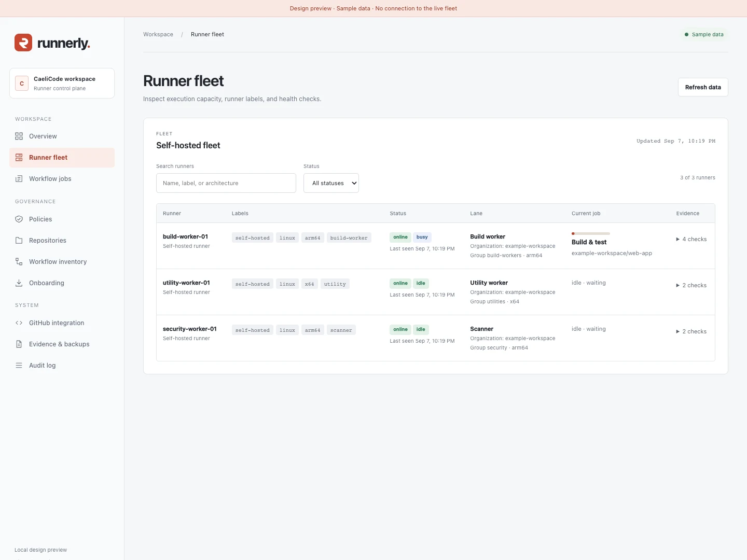Click the busy status badge
The image size is (747, 560).
coord(422,237)
